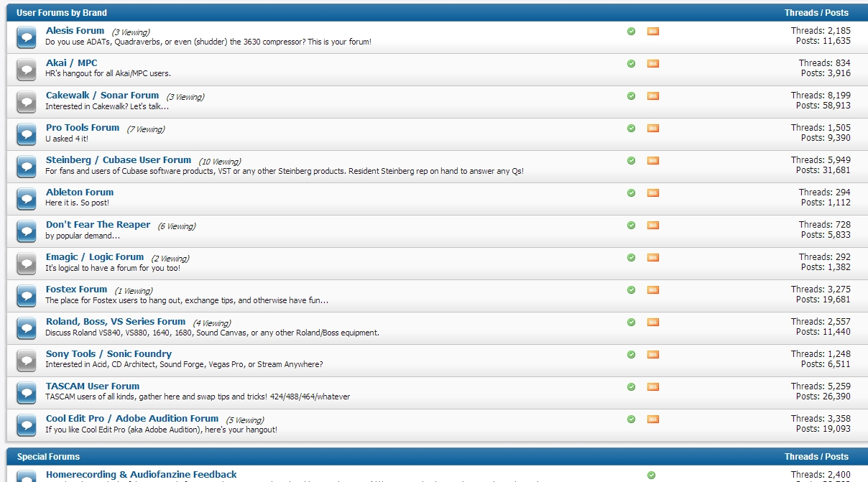Click the Cool Edit Pro / Adobe Audition status icon
Viewport: 868px width, 482px height.
pos(27,425)
